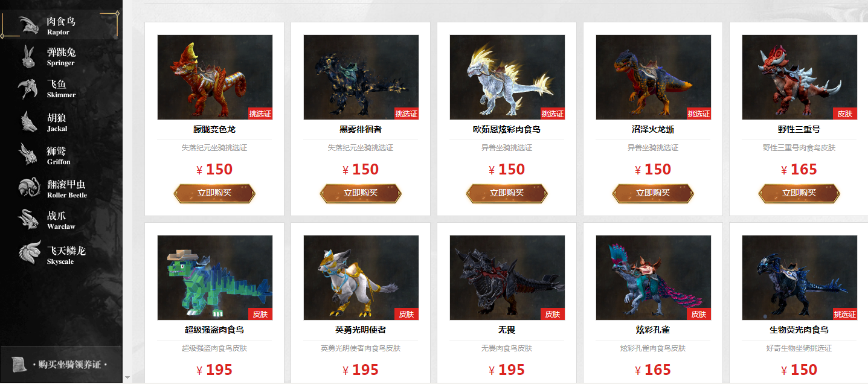Open the 炫彩孔雀 product title
Image resolution: width=868 pixels, height=384 pixels.
click(x=653, y=330)
